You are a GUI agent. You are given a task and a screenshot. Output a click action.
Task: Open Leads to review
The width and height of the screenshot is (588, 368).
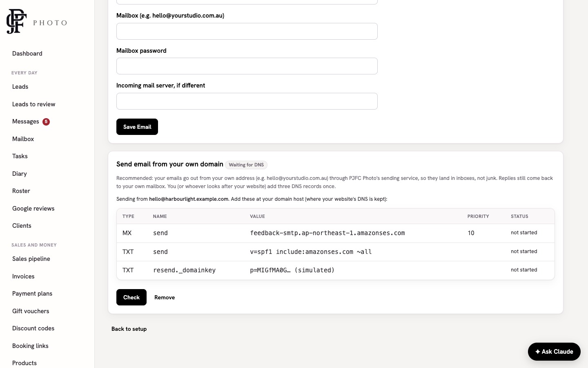(x=33, y=104)
